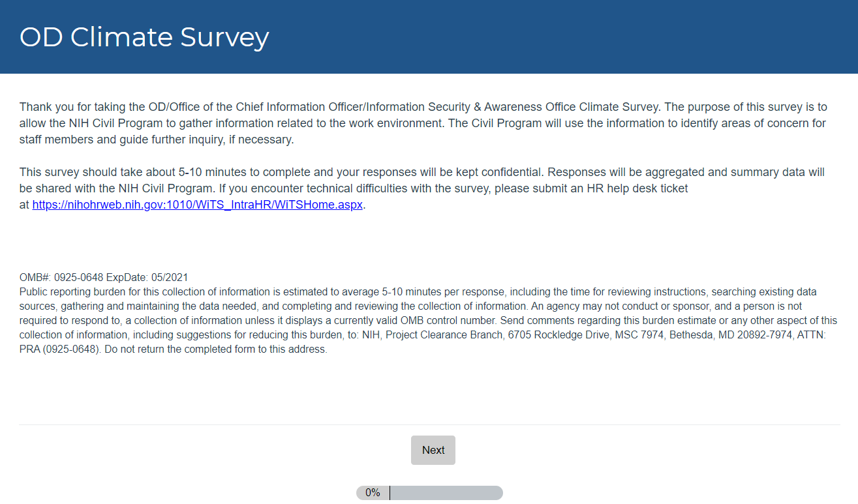Click the empty gray progress bar track

click(x=446, y=493)
